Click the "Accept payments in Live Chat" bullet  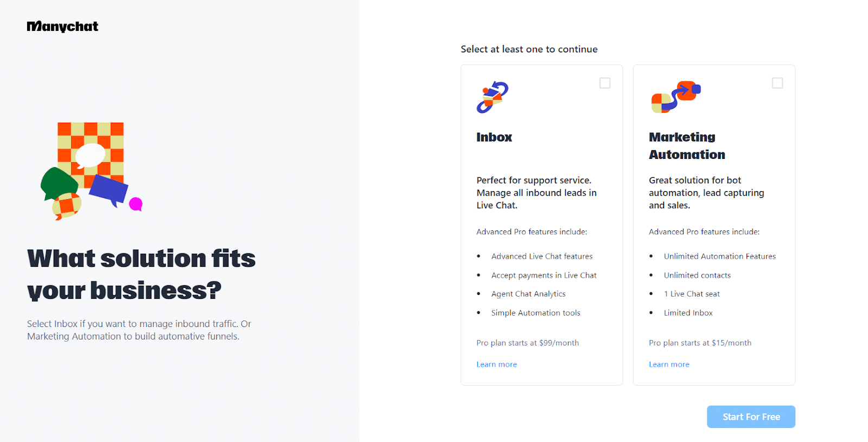[544, 276]
